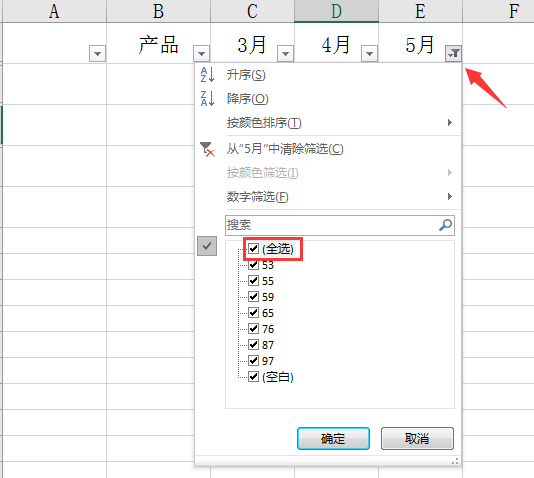534x478 pixels.
Task: Click the 产品 header cell text
Action: pos(158,45)
